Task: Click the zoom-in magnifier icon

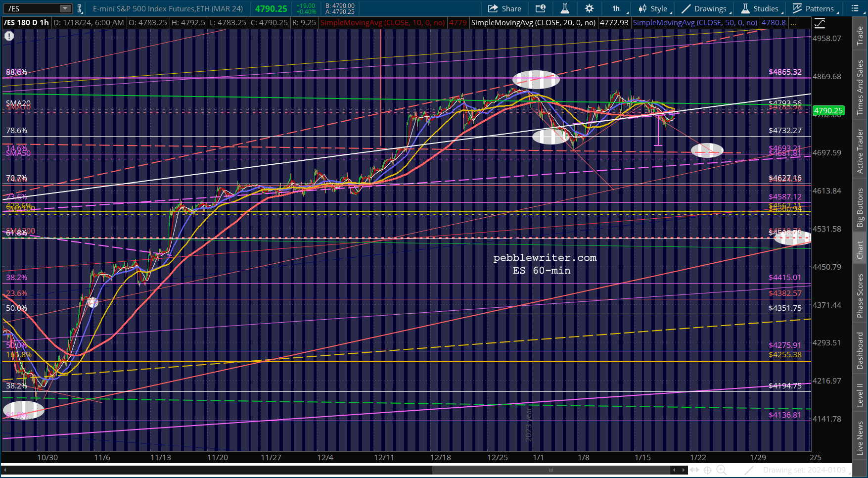Action: pyautogui.click(x=722, y=470)
